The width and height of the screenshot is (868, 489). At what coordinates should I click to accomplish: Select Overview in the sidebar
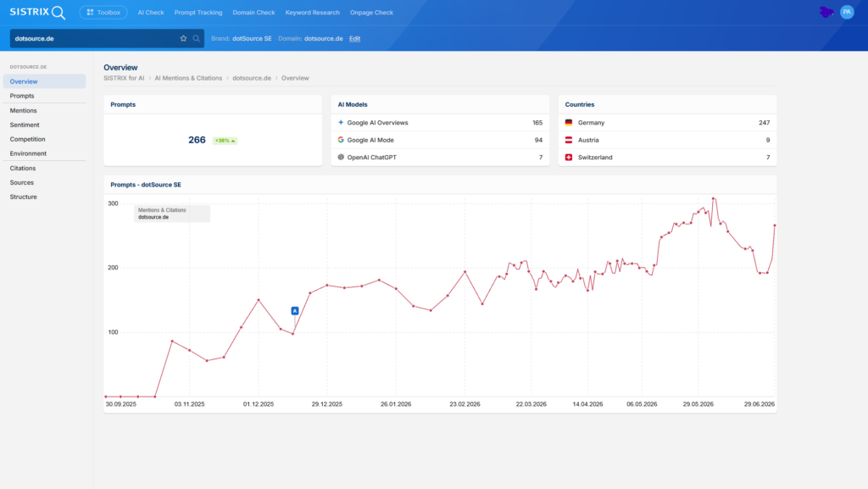click(x=44, y=81)
